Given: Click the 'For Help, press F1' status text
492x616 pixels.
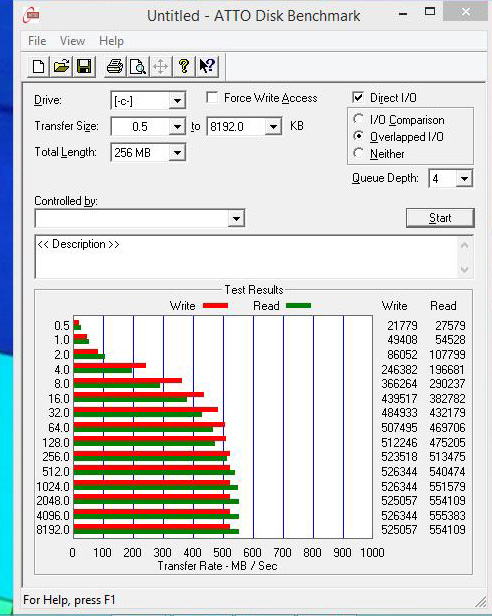Looking at the screenshot, I should [x=69, y=600].
